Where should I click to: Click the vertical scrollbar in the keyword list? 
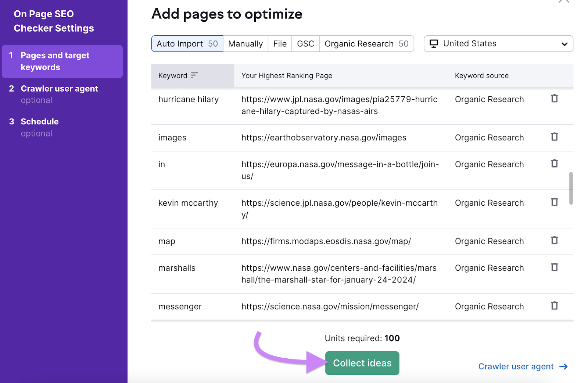[x=570, y=188]
